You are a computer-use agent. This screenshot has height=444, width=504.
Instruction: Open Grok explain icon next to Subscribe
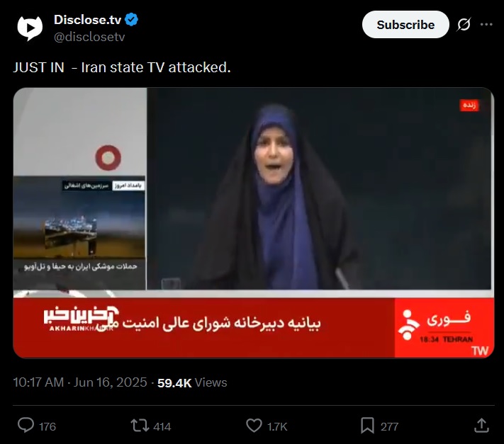tap(464, 24)
